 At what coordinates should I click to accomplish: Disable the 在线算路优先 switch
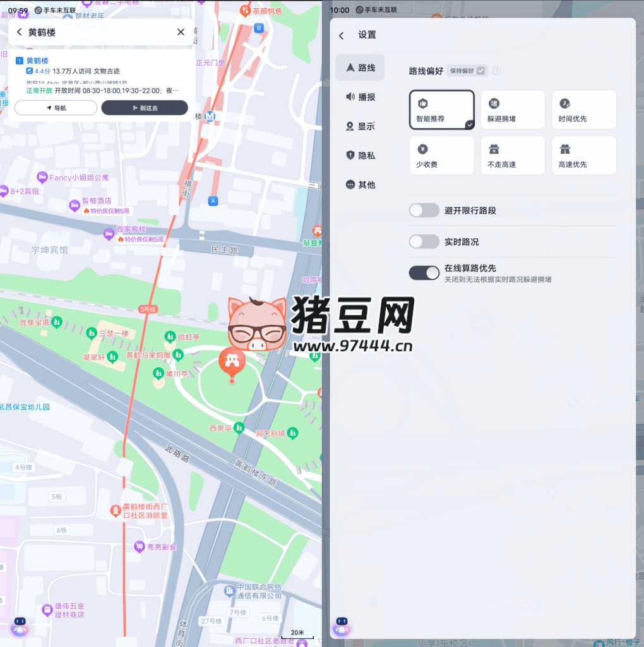424,272
